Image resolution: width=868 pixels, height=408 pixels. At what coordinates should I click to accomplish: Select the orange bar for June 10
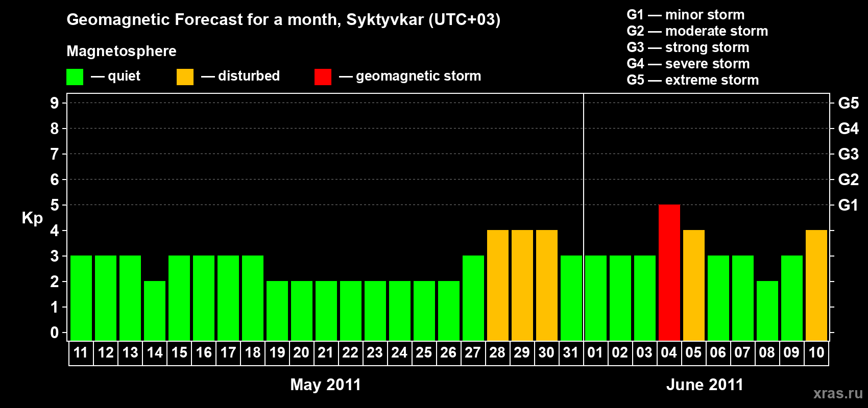(816, 285)
